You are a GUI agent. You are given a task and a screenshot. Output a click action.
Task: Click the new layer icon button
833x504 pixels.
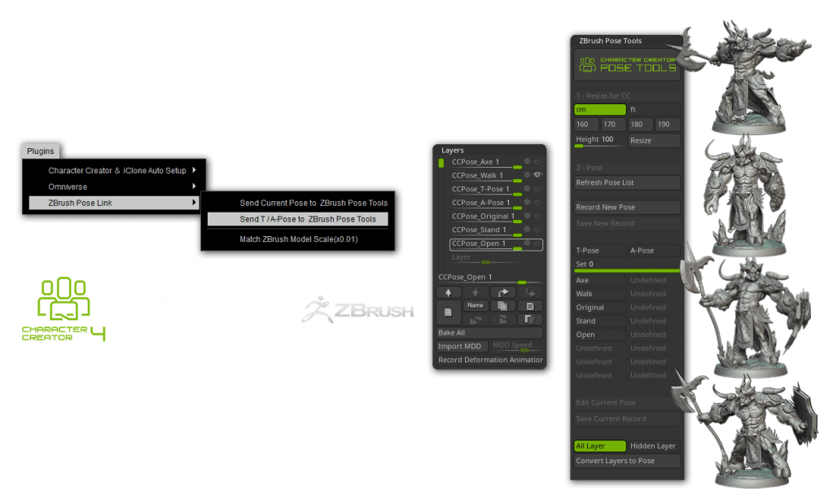click(x=449, y=313)
